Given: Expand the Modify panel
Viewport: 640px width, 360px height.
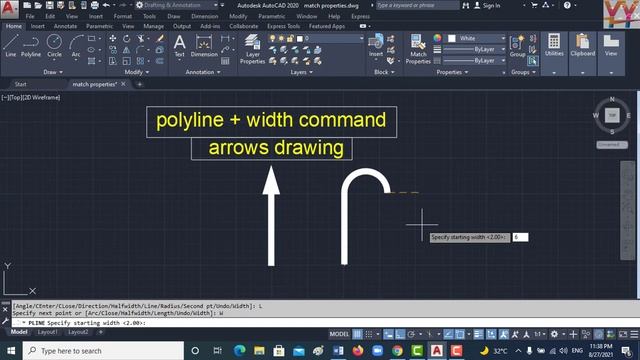Looking at the screenshot, I should 137,72.
